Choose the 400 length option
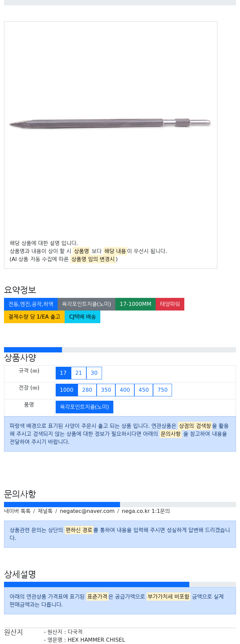This screenshot has height=644, width=240. pos(125,390)
